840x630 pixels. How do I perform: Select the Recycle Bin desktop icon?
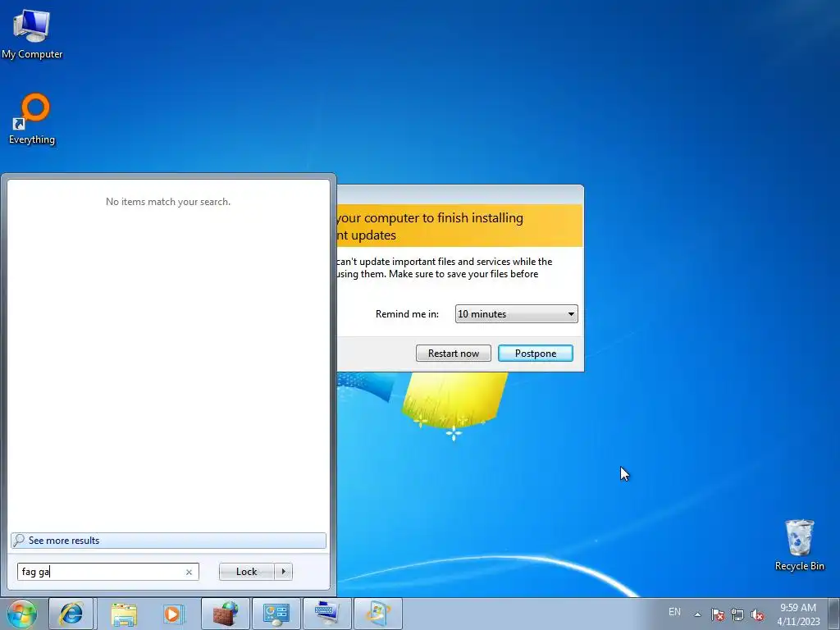pyautogui.click(x=799, y=545)
